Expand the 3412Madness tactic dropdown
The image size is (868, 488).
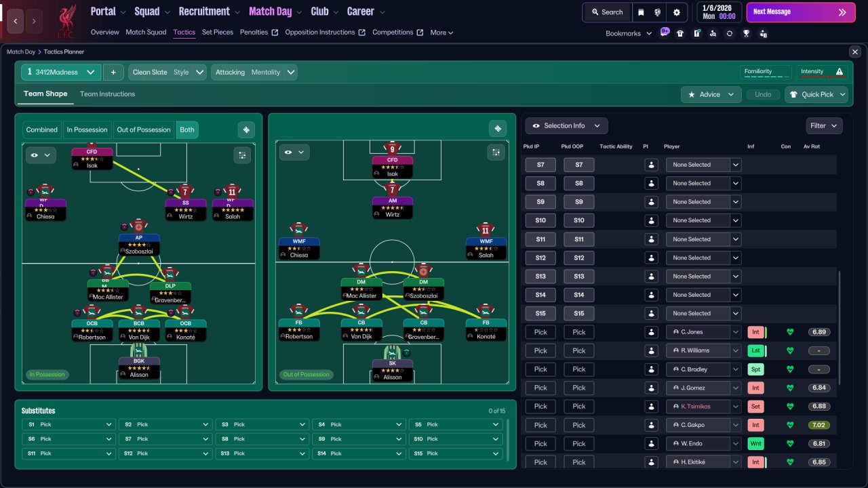pyautogui.click(x=61, y=73)
